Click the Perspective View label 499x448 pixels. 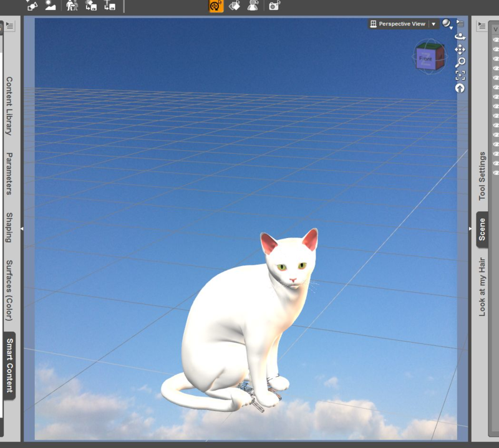(x=402, y=24)
